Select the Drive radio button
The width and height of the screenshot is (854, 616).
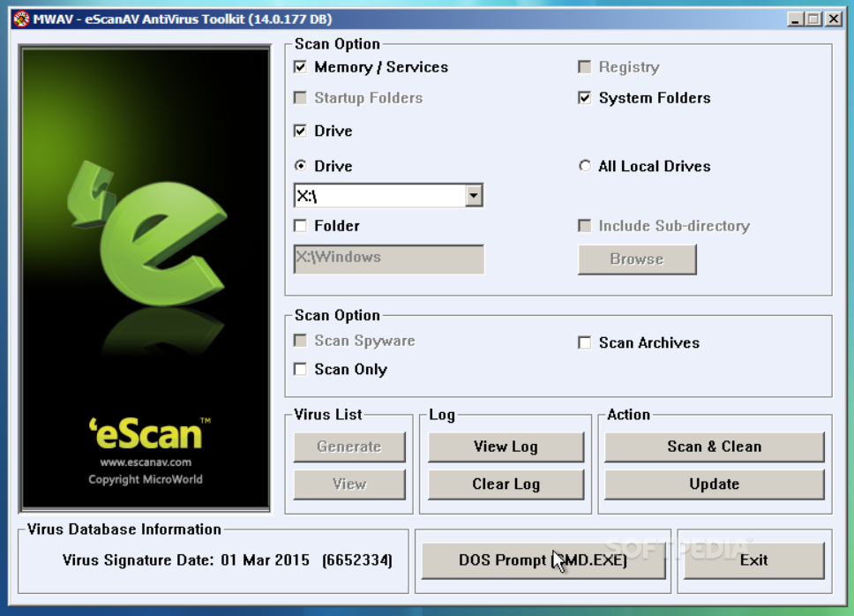click(300, 166)
